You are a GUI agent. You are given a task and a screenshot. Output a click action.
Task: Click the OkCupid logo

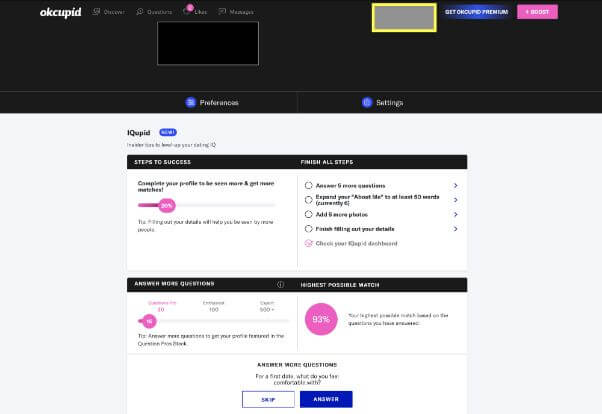(60, 12)
